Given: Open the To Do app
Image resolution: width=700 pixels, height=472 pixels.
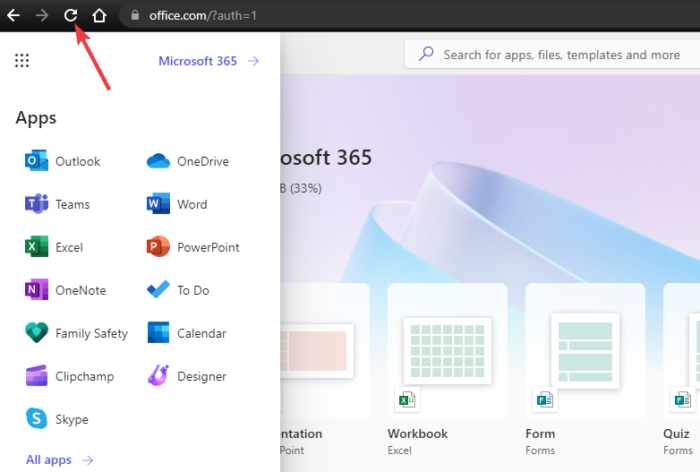Looking at the screenshot, I should (178, 290).
